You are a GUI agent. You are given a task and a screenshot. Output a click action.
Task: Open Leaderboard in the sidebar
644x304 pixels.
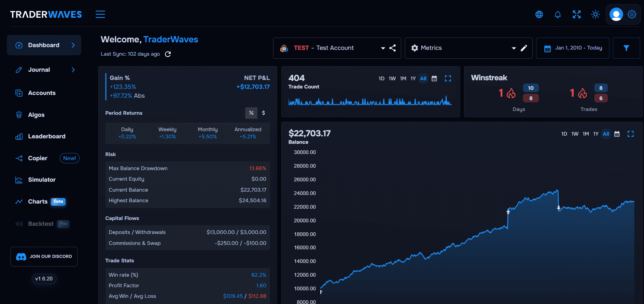click(46, 136)
